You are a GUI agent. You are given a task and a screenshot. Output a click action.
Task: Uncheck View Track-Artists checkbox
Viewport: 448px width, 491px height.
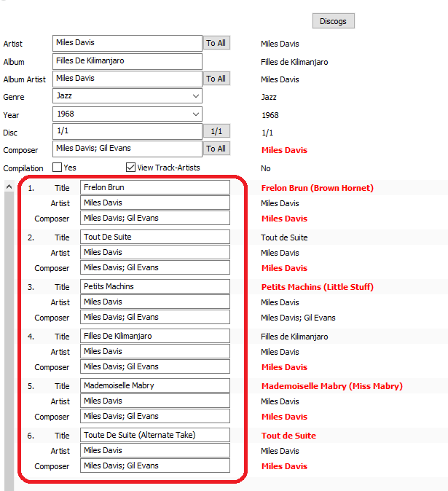[x=131, y=167]
